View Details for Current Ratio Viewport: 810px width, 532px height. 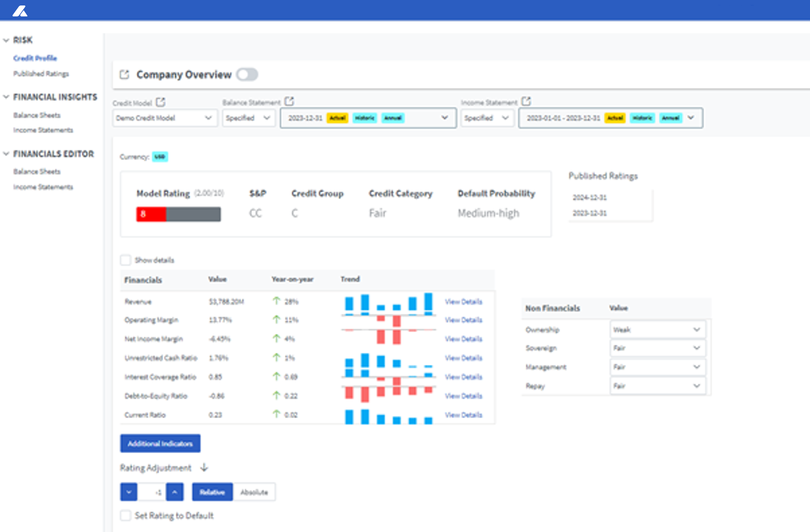[463, 415]
